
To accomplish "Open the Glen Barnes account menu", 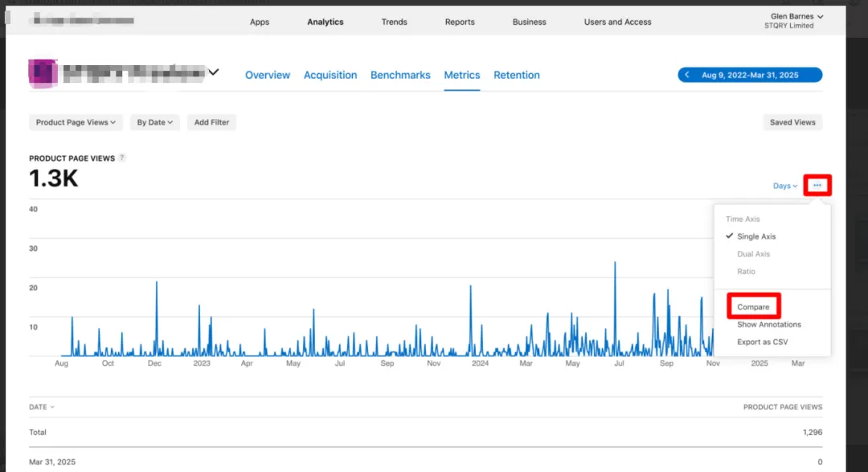I will tap(796, 20).
